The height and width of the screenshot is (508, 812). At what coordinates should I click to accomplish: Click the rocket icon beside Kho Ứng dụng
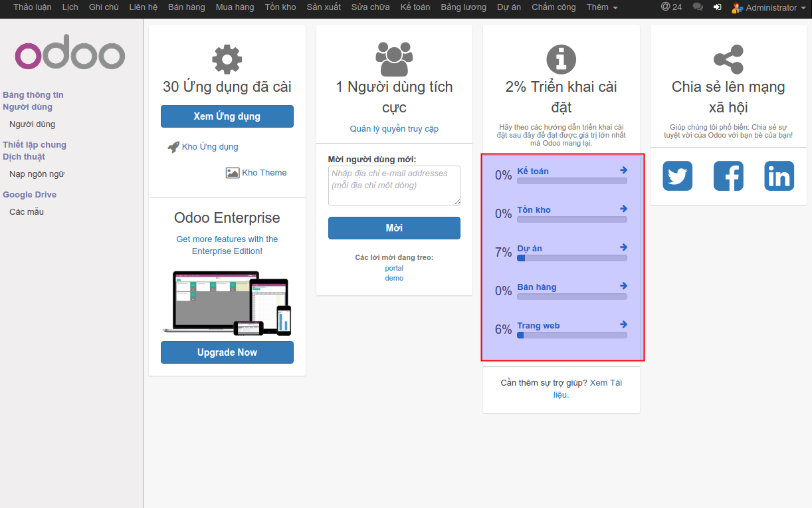tap(173, 147)
